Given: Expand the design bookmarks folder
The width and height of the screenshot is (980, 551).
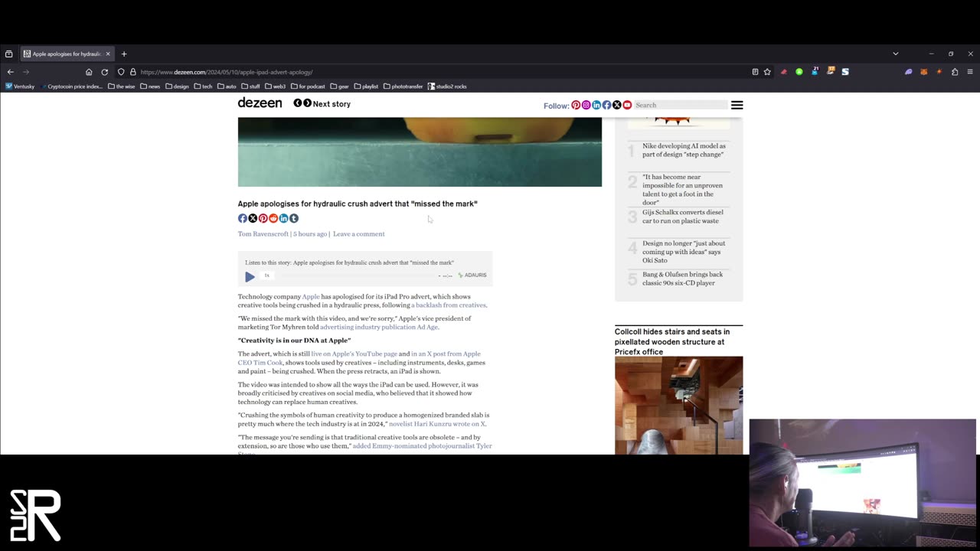Looking at the screenshot, I should [177, 86].
